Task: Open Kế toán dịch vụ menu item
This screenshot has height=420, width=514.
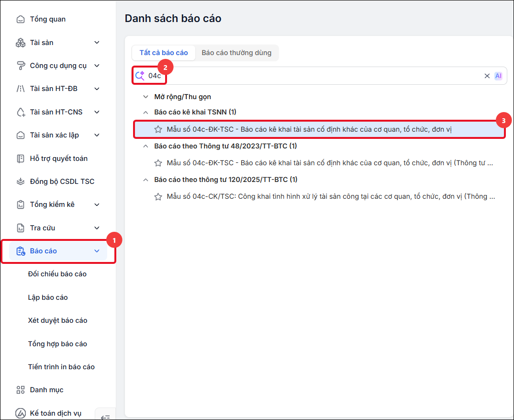Action: pos(56,413)
